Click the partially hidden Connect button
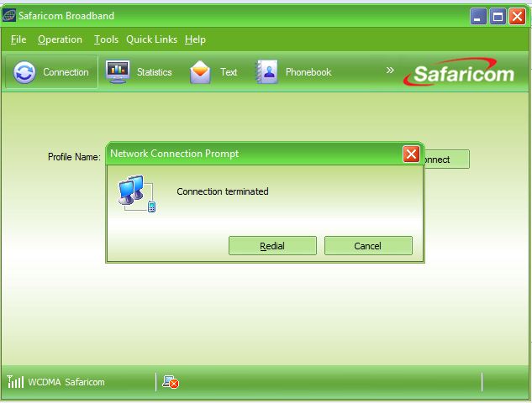 pyautogui.click(x=446, y=160)
